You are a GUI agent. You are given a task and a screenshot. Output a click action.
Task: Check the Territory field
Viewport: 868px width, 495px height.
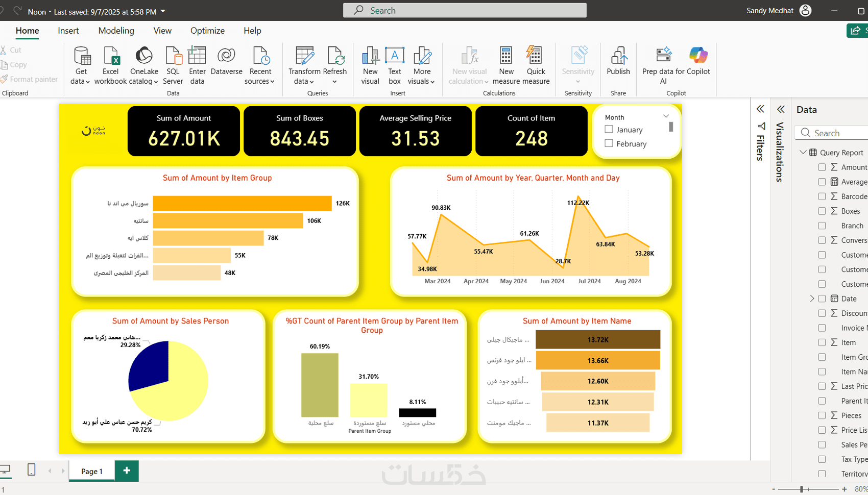click(822, 474)
